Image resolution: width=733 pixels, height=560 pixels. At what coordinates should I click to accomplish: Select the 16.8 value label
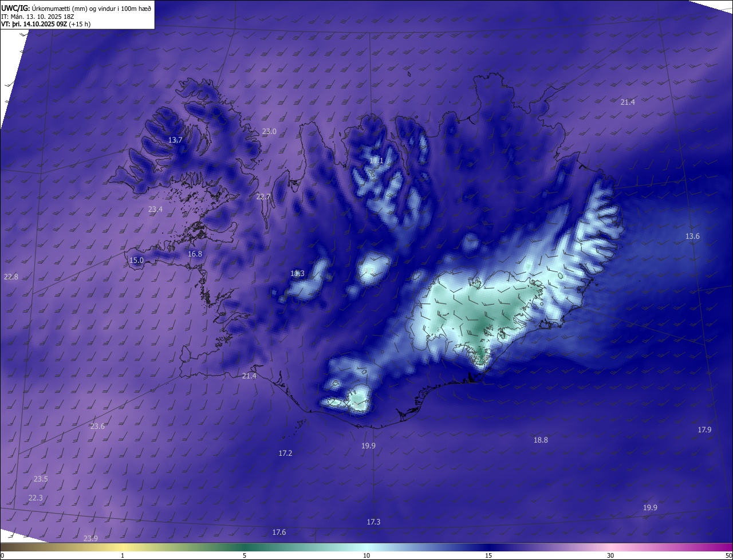click(x=195, y=254)
